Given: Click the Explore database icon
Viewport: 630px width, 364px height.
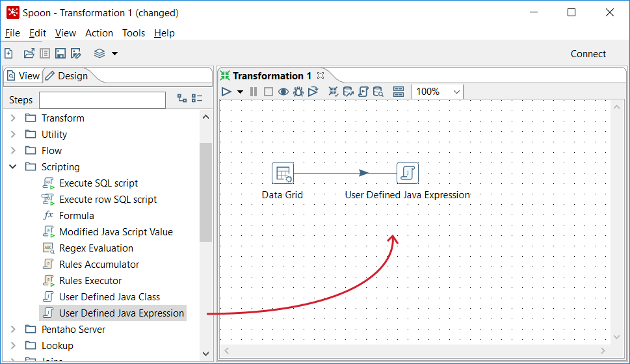Looking at the screenshot, I should tap(378, 92).
